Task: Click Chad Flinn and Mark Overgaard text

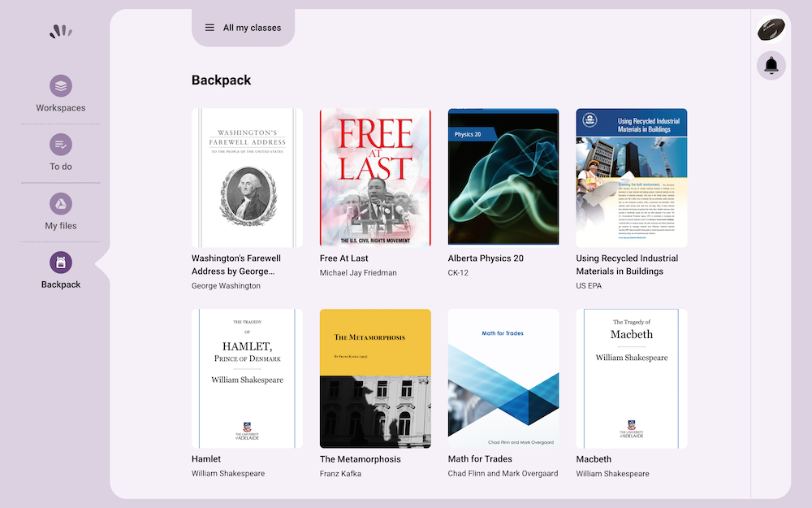Action: [503, 473]
